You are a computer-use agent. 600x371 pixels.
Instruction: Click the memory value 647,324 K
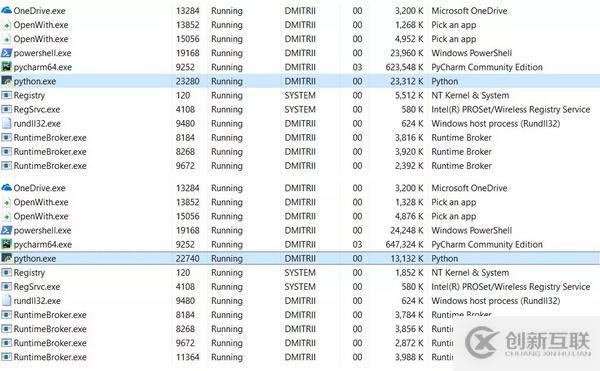[404, 244]
